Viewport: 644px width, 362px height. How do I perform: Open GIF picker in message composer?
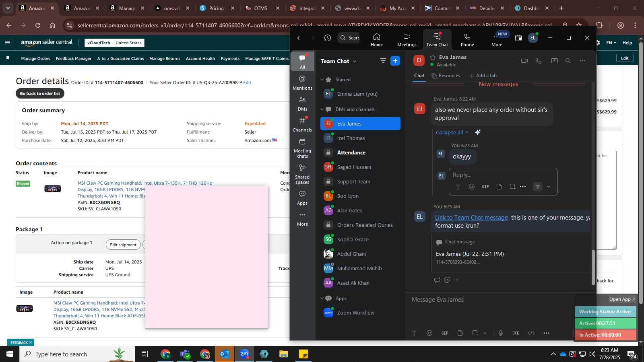click(x=444, y=333)
